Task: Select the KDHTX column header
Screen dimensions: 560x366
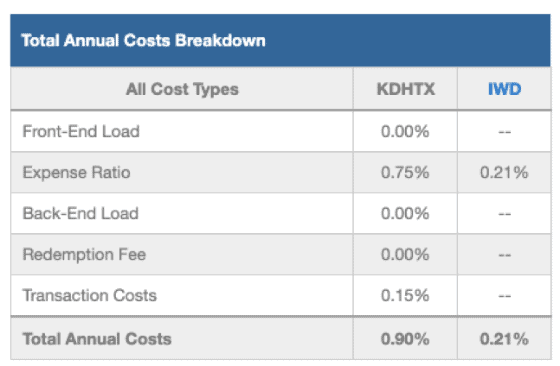Action: click(x=406, y=89)
